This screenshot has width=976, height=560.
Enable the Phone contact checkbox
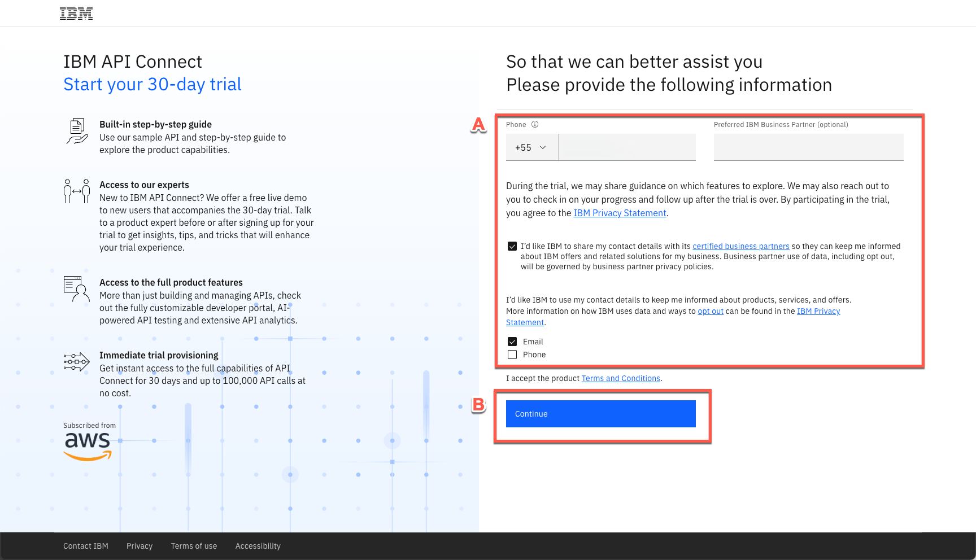512,355
